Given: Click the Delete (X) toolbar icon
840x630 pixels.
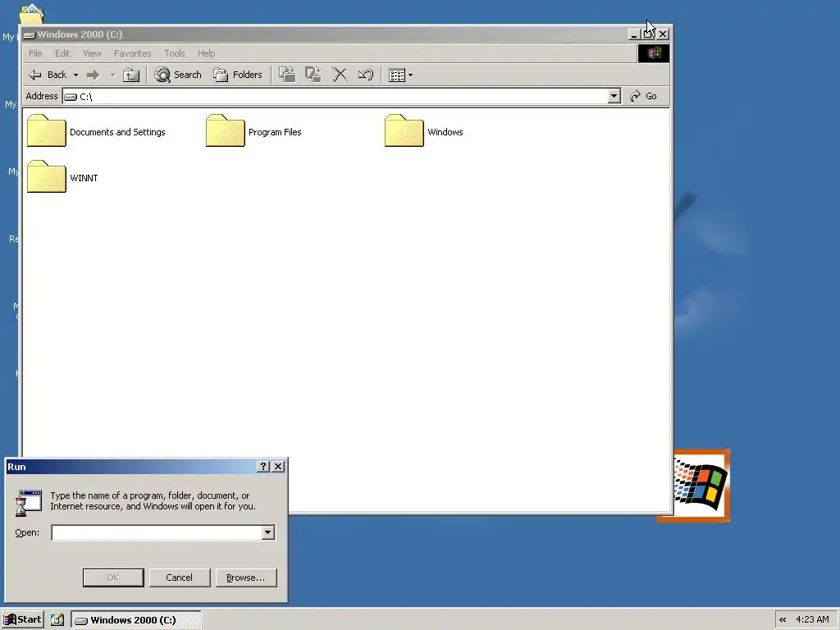Looking at the screenshot, I should (x=340, y=75).
